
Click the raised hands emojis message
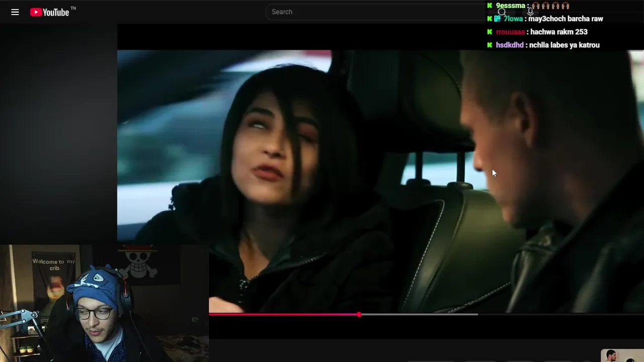tap(550, 6)
